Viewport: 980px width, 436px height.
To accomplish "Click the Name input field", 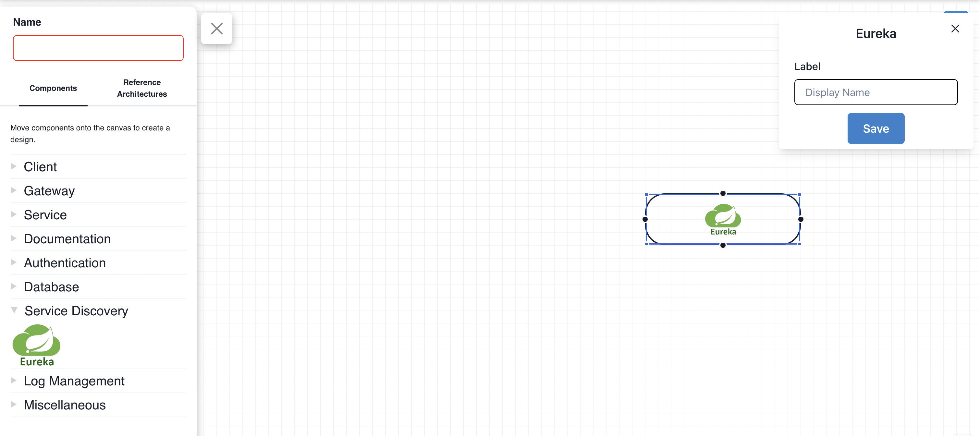I will pos(98,47).
